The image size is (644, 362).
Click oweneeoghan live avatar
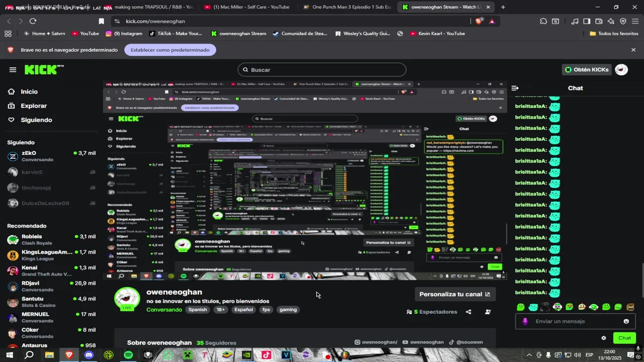click(x=127, y=299)
